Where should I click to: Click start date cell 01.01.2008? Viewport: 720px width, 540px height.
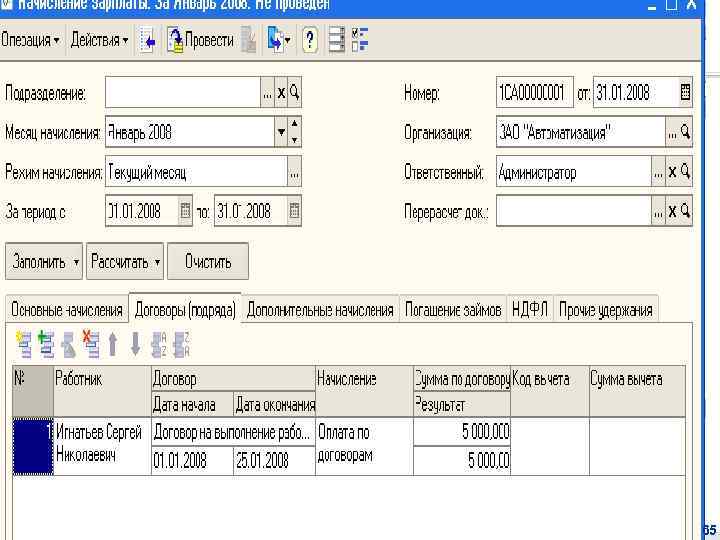pos(192,461)
